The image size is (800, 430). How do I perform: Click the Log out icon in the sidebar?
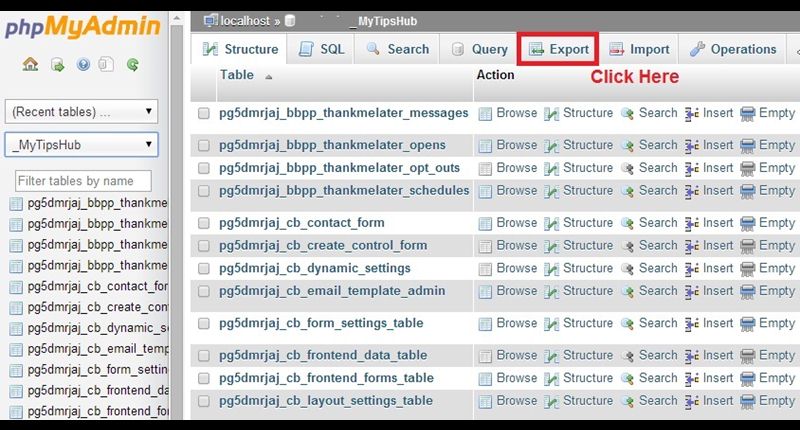(57, 65)
